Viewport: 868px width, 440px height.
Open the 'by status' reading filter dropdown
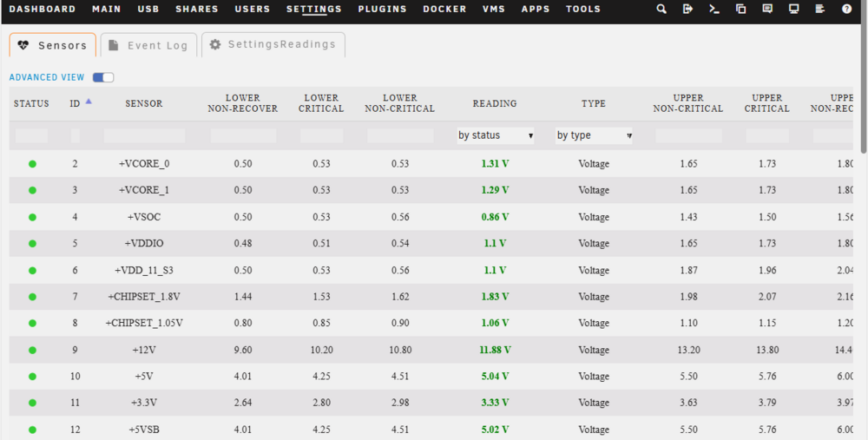click(496, 135)
